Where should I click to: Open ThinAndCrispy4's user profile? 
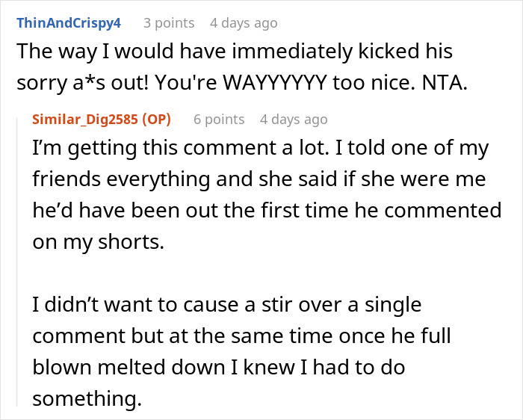(x=68, y=23)
